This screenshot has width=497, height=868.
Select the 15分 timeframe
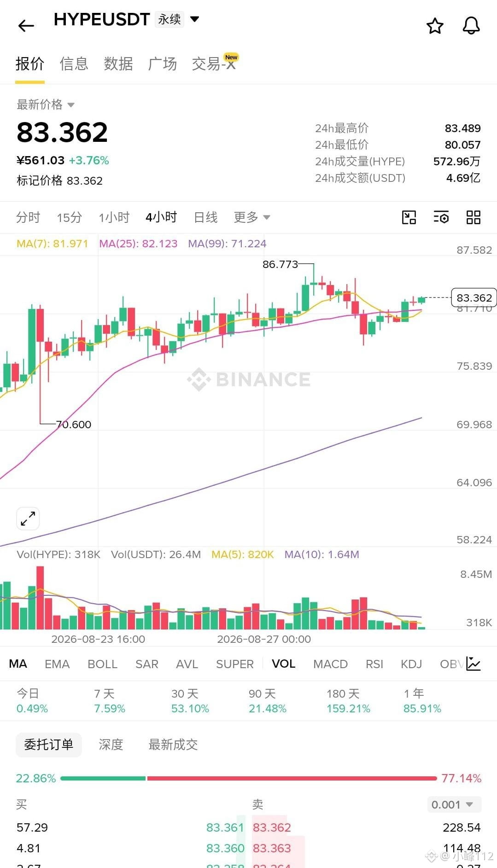(70, 217)
